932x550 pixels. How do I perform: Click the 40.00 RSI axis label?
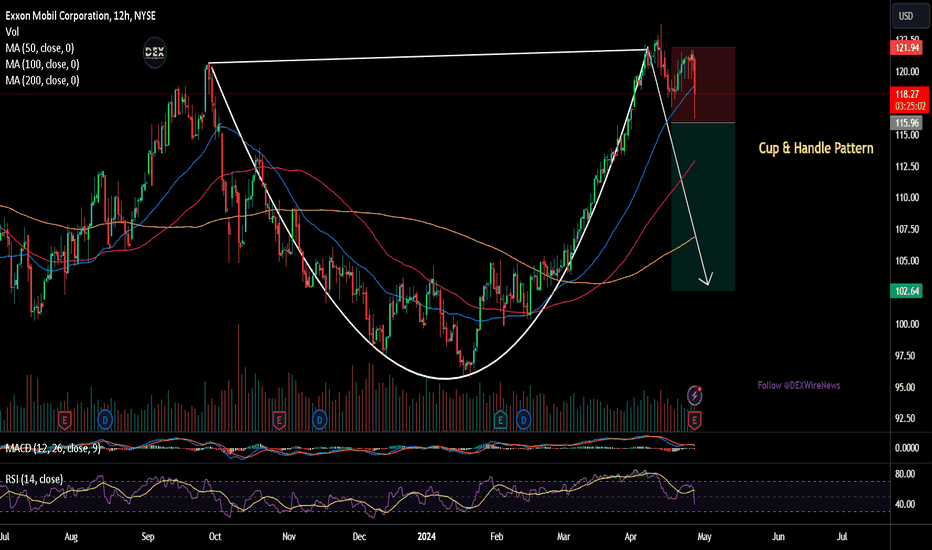(x=905, y=504)
